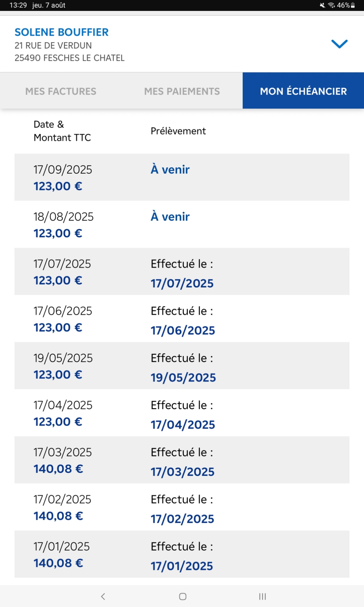Select the Mon Échéancier tab
Image resolution: width=364 pixels, height=607 pixels.
[x=303, y=91]
